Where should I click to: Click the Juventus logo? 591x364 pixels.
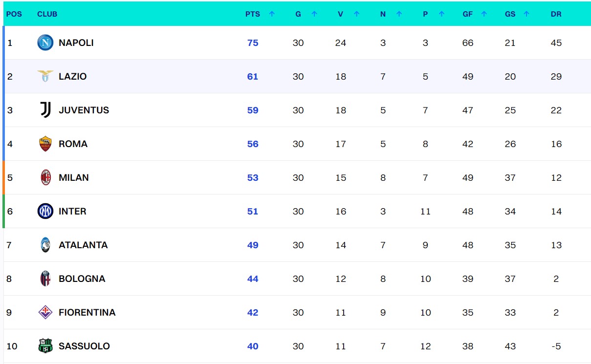[45, 110]
